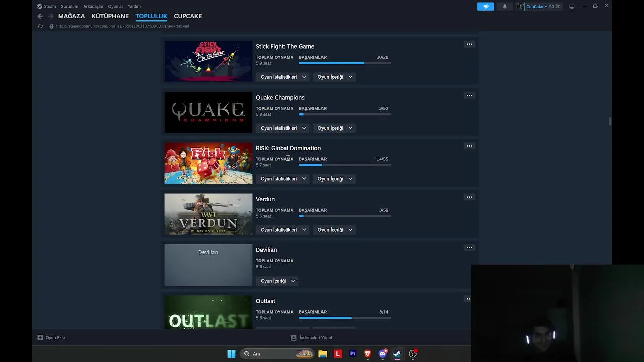Screen dimensions: 644x362
Task: Open more options for Quake Champions
Action: tap(469, 95)
